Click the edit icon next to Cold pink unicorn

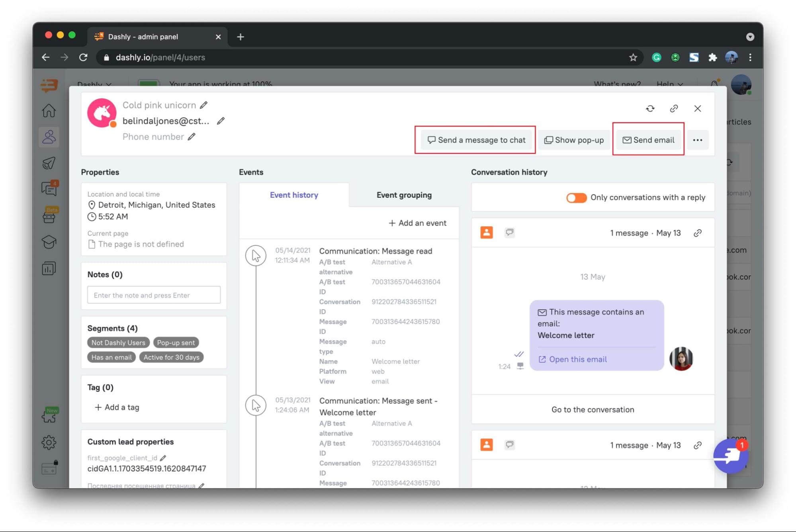204,105
